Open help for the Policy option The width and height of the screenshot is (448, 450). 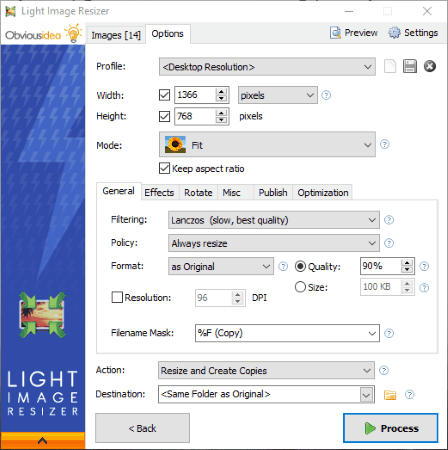pos(389,243)
